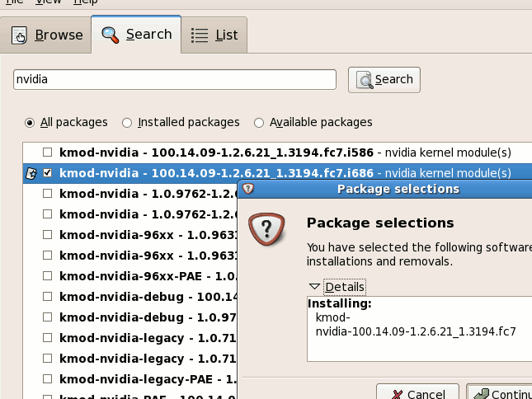This screenshot has height=399, width=532.
Task: Click the icon inside the Search button
Action: pyautogui.click(x=365, y=80)
